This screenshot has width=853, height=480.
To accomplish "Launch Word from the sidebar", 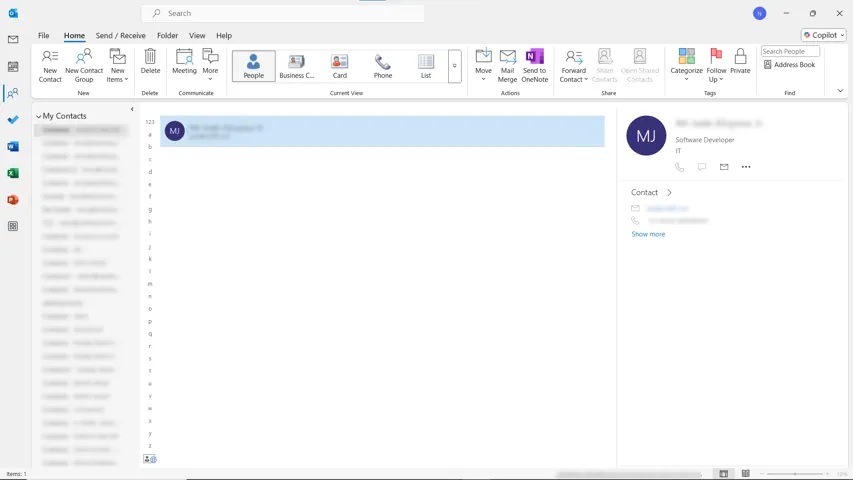I will click(x=13, y=146).
